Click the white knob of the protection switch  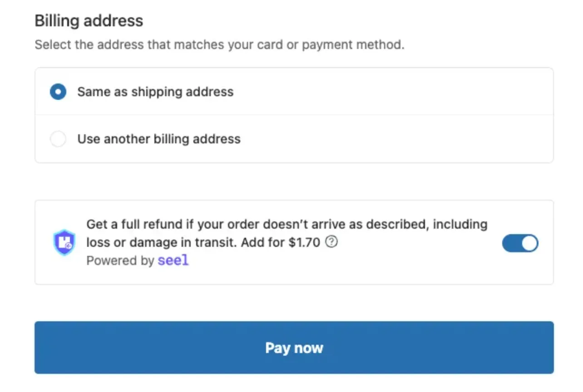529,244
